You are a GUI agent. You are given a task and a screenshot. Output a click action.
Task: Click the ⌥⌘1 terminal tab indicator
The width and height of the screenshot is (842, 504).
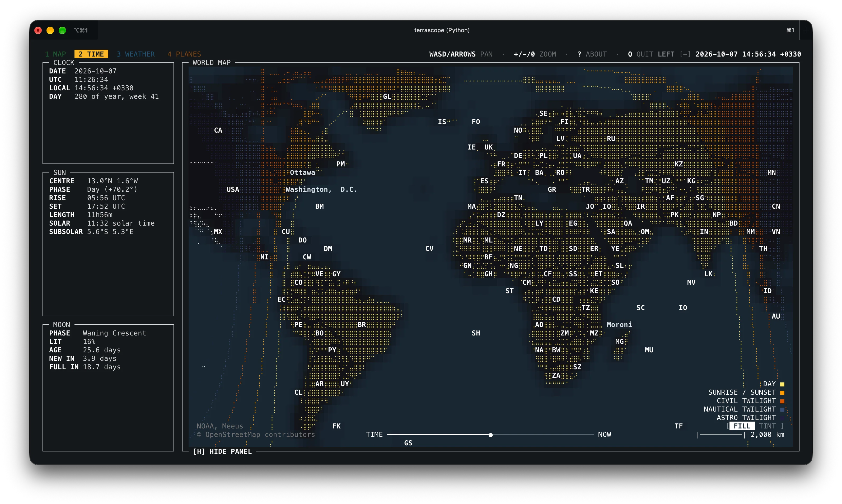click(x=81, y=30)
